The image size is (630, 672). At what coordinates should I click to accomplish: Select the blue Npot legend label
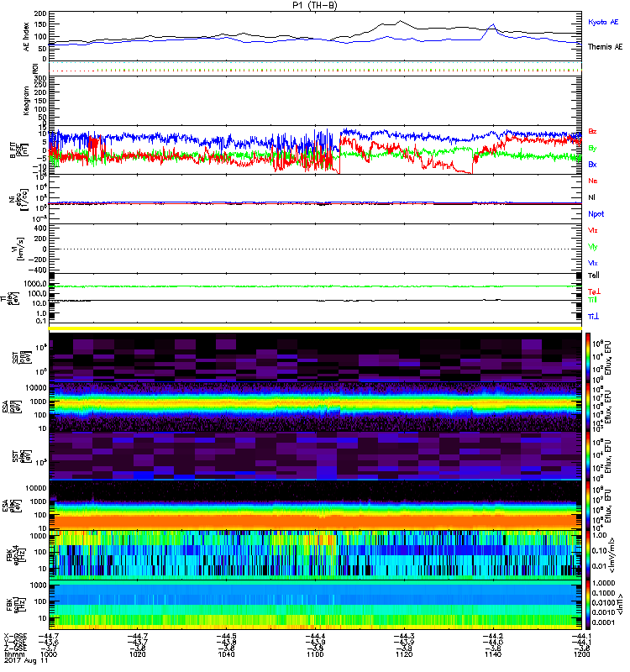click(596, 214)
